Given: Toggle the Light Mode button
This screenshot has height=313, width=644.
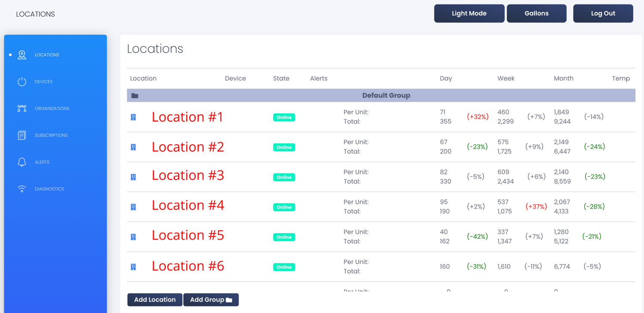Looking at the screenshot, I should (x=469, y=13).
